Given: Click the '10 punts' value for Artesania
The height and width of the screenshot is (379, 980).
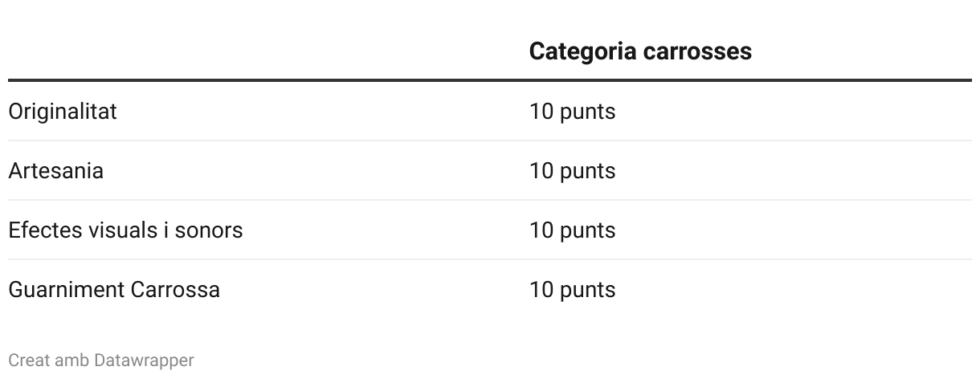Looking at the screenshot, I should (x=572, y=171).
